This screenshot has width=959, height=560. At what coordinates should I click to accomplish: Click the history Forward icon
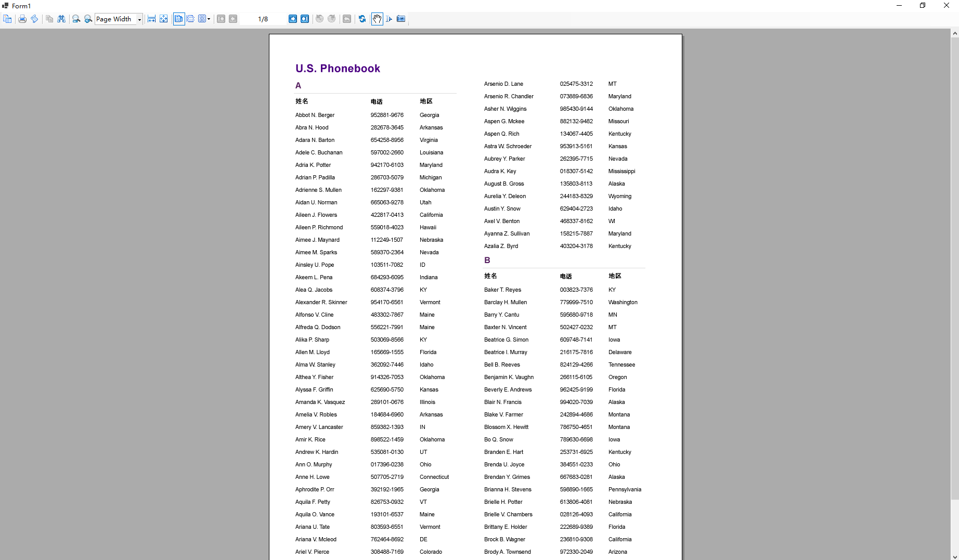point(331,19)
